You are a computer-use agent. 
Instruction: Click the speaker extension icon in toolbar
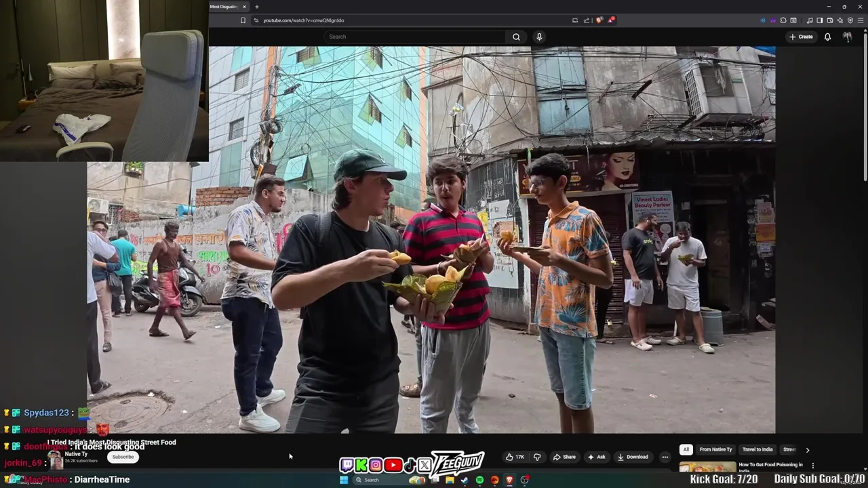point(763,20)
